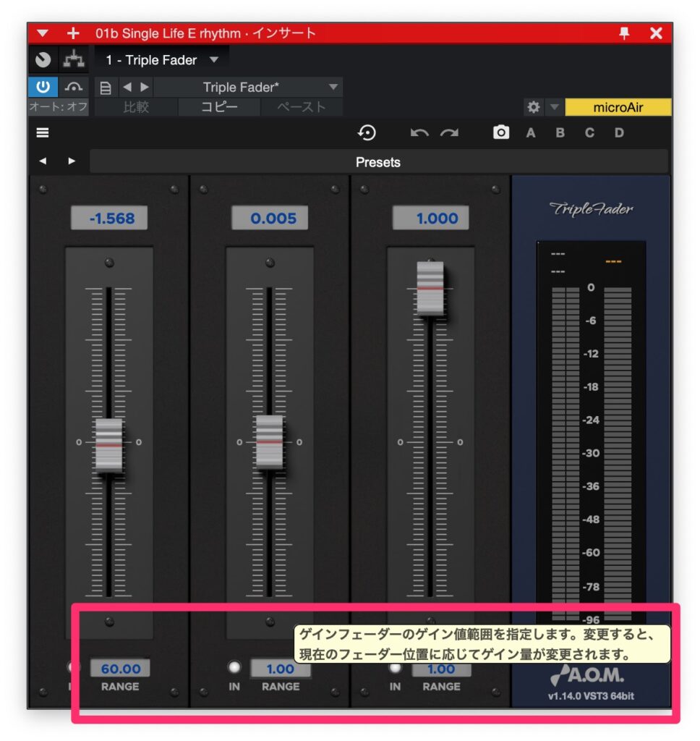The image size is (700, 741).
Task: Click the コピー (copy) button
Action: point(219,107)
